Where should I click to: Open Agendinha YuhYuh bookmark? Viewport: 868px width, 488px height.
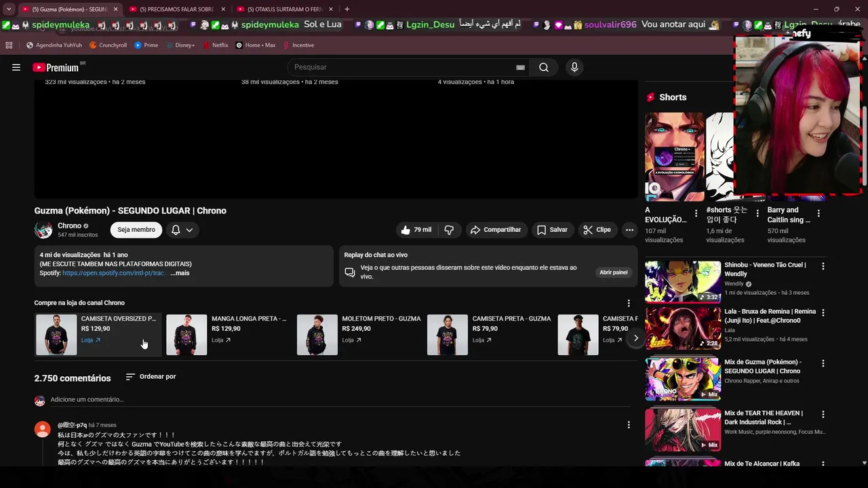pos(54,45)
